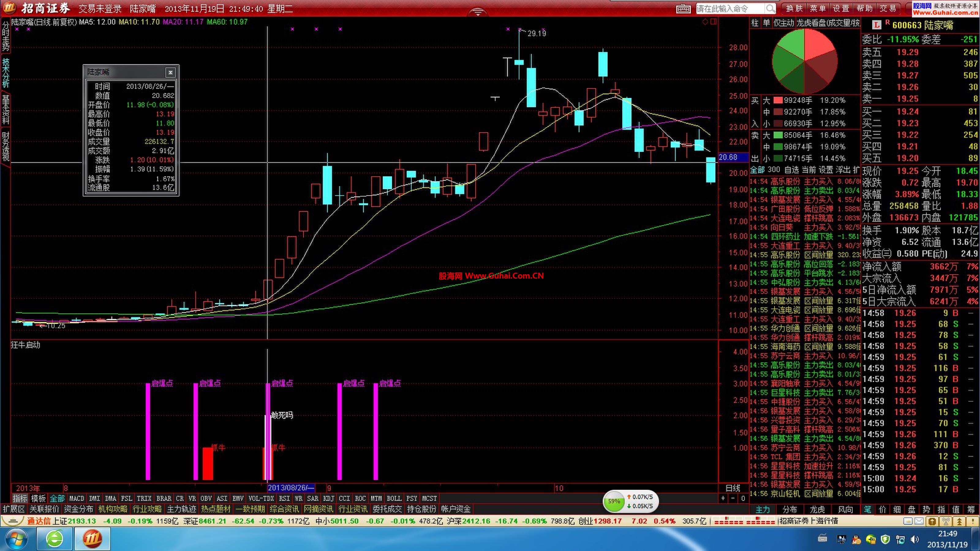This screenshot has height=551, width=980.
Task: Open the 帮助 menu
Action: click(x=864, y=8)
